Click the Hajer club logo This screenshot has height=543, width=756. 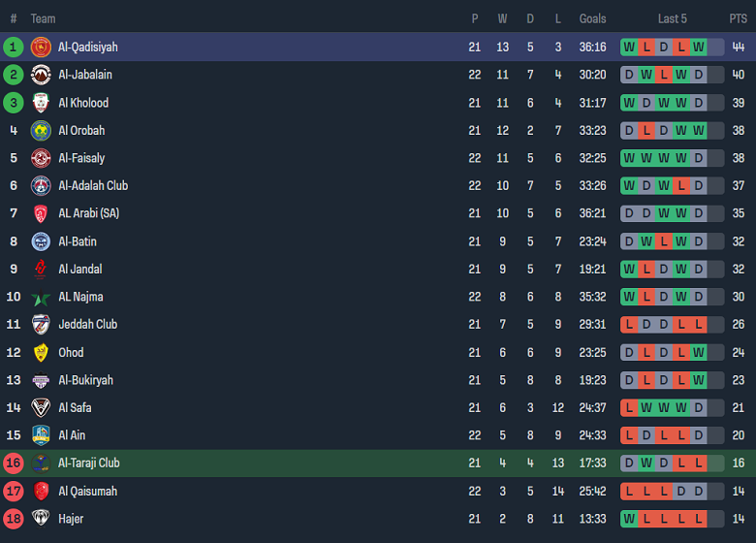(x=41, y=519)
